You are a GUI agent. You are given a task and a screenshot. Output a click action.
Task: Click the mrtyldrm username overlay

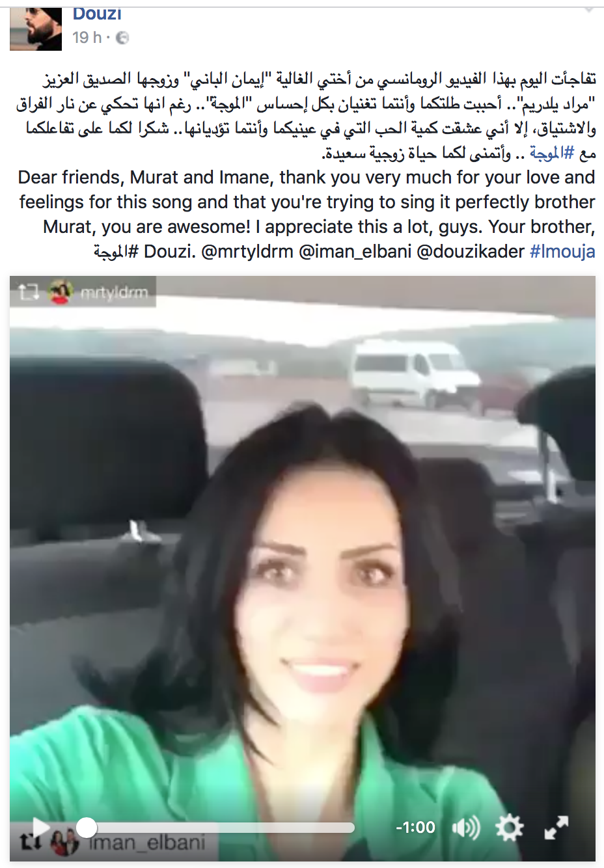(x=114, y=293)
